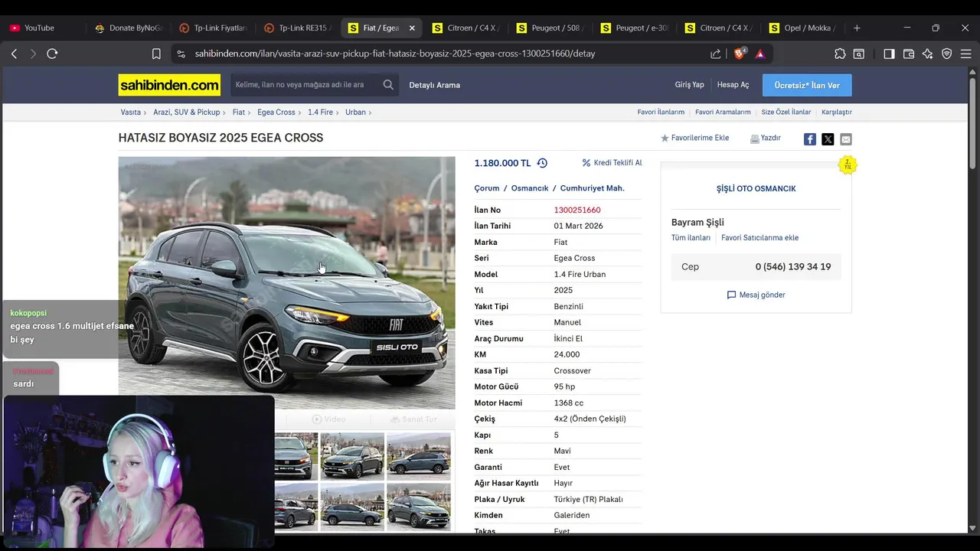Viewport: 980px width, 551px height.
Task: Open the Vasıta breadcrumb
Action: (x=130, y=112)
